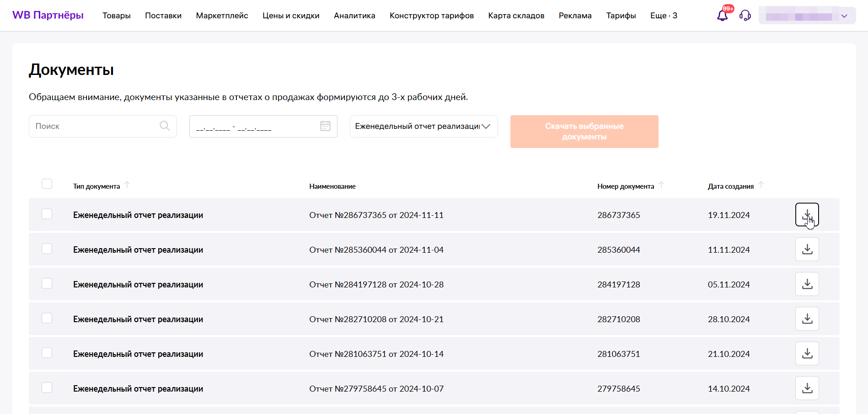Click Тип документа column header
Viewport: 868px width, 414px height.
96,186
